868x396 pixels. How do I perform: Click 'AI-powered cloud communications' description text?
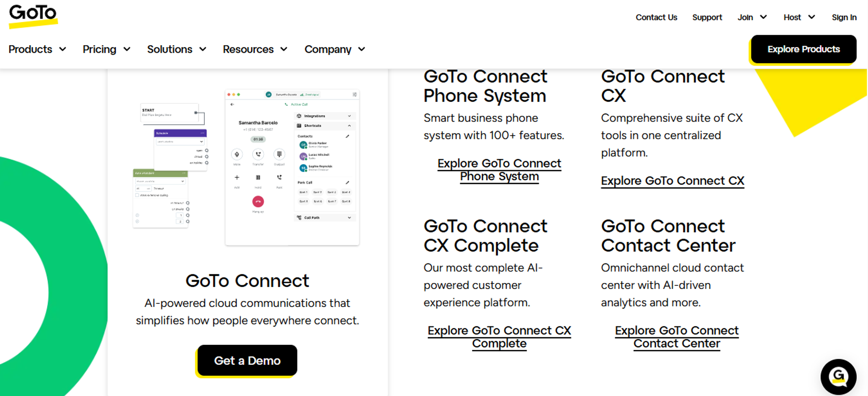[x=247, y=312]
